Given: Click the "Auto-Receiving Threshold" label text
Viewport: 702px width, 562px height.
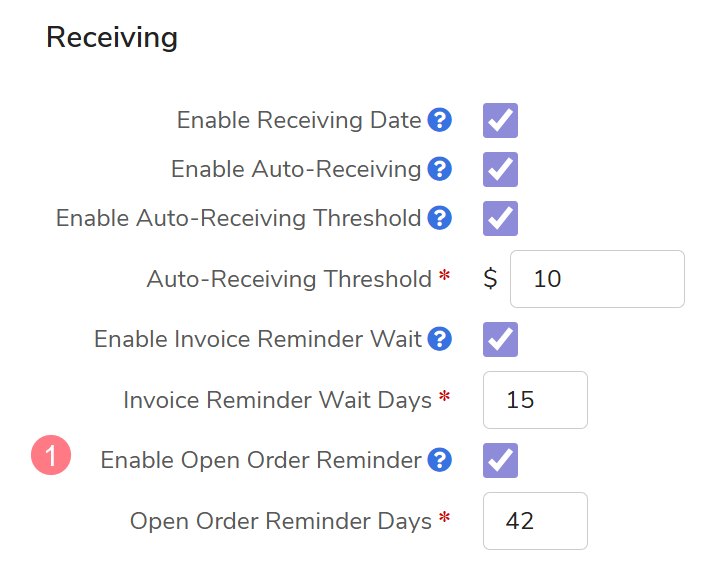Looking at the screenshot, I should 289,279.
